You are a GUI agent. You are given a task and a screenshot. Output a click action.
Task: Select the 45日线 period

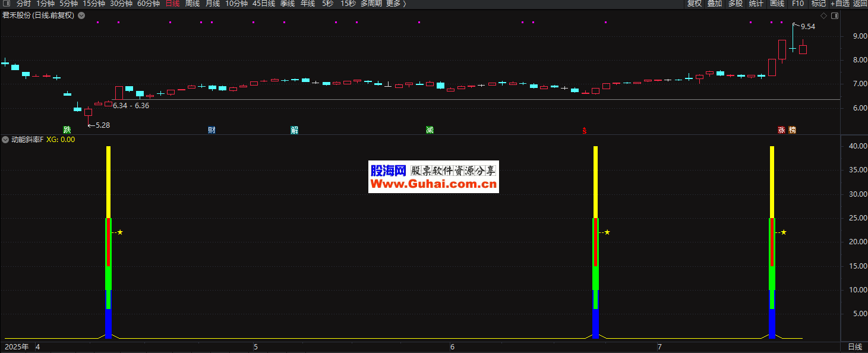pos(264,4)
